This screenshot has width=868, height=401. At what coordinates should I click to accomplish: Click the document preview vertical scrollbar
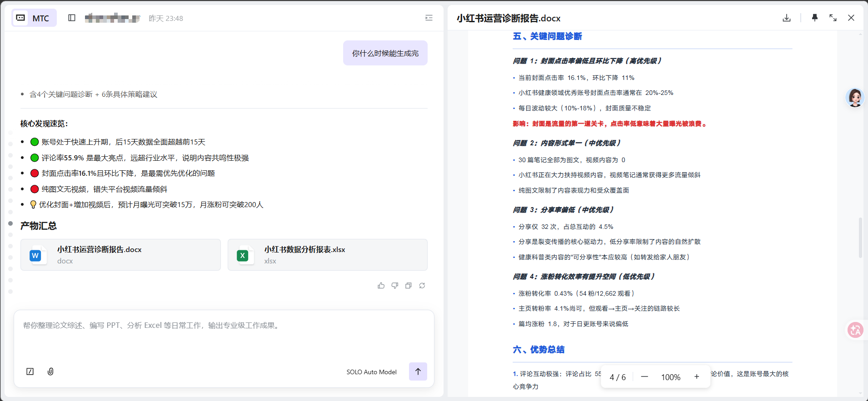click(860, 238)
